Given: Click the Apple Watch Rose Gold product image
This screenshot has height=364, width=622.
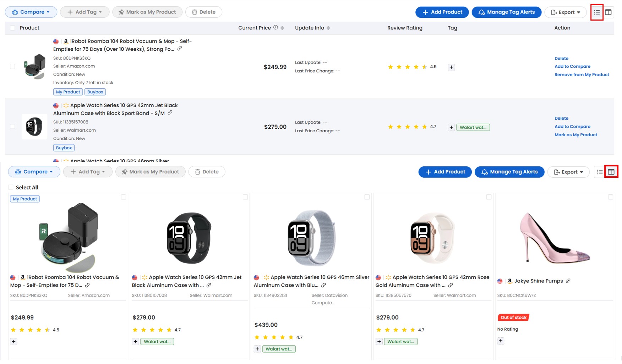Looking at the screenshot, I should tap(432, 238).
